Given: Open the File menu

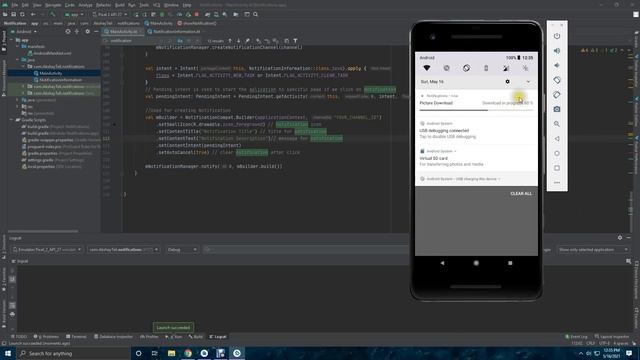Looking at the screenshot, I should [x=15, y=5].
